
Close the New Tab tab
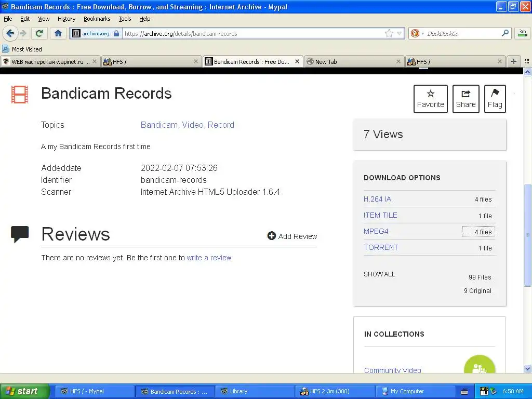click(x=398, y=61)
